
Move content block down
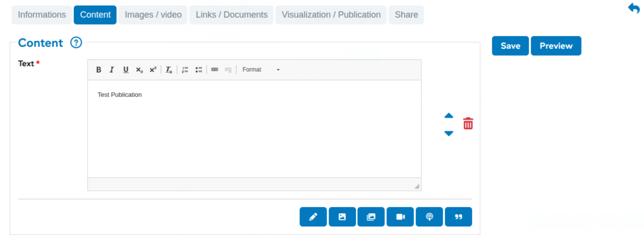click(449, 133)
